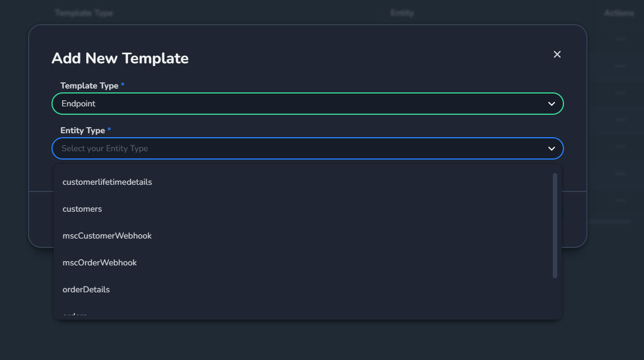
Task: Click the Add New Template heading
Action: (x=120, y=58)
